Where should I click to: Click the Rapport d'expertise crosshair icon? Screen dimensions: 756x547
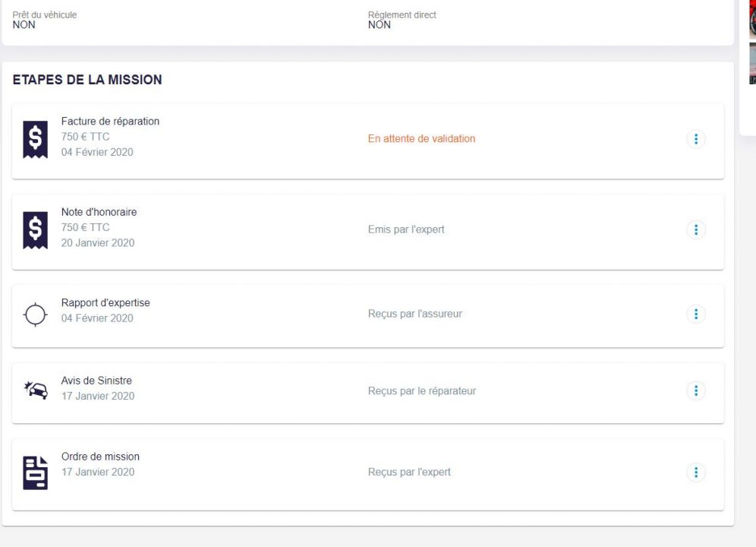[35, 315]
